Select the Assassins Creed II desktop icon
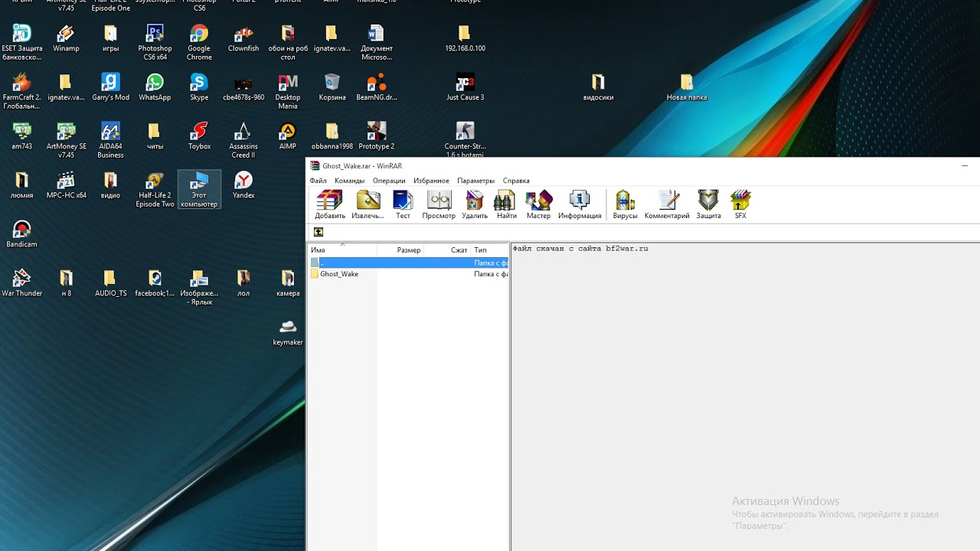The height and width of the screenshot is (551, 980). [x=243, y=141]
